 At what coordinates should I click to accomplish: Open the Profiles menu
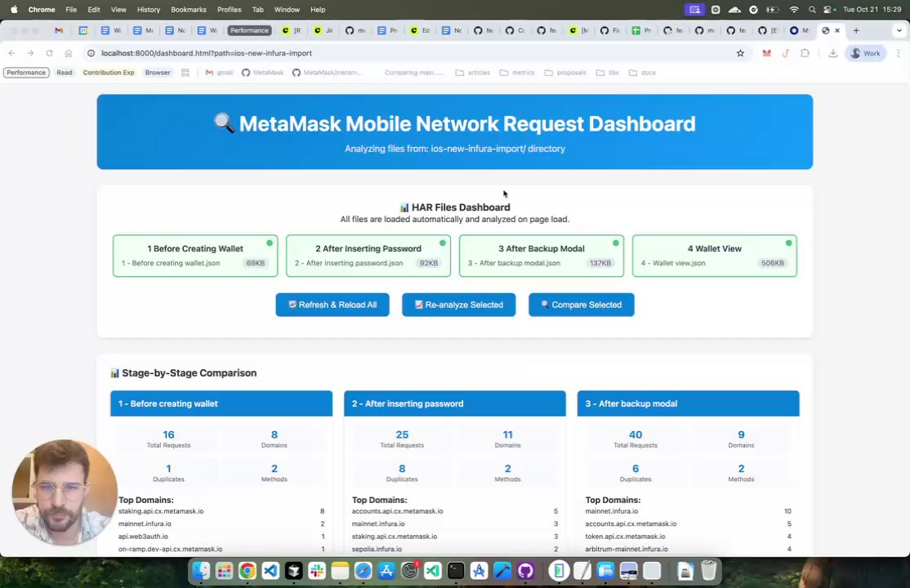pyautogui.click(x=230, y=9)
